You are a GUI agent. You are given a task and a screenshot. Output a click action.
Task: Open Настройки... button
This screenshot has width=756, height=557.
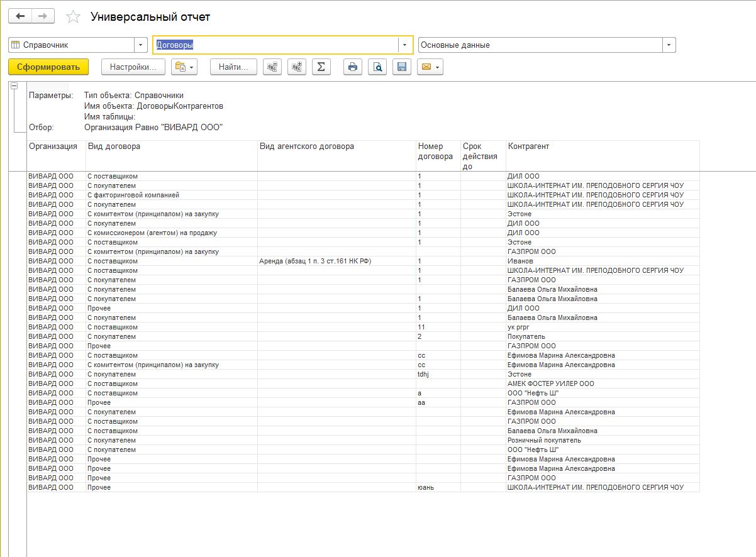point(133,67)
